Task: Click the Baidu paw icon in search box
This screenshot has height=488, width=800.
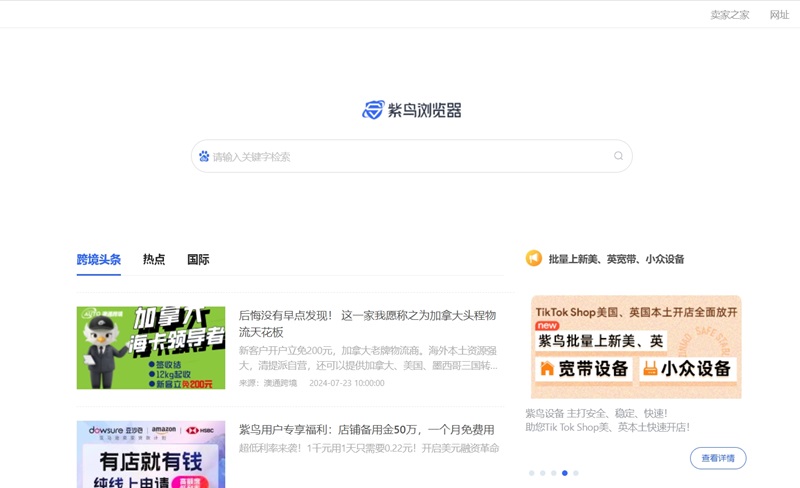Action: click(204, 156)
